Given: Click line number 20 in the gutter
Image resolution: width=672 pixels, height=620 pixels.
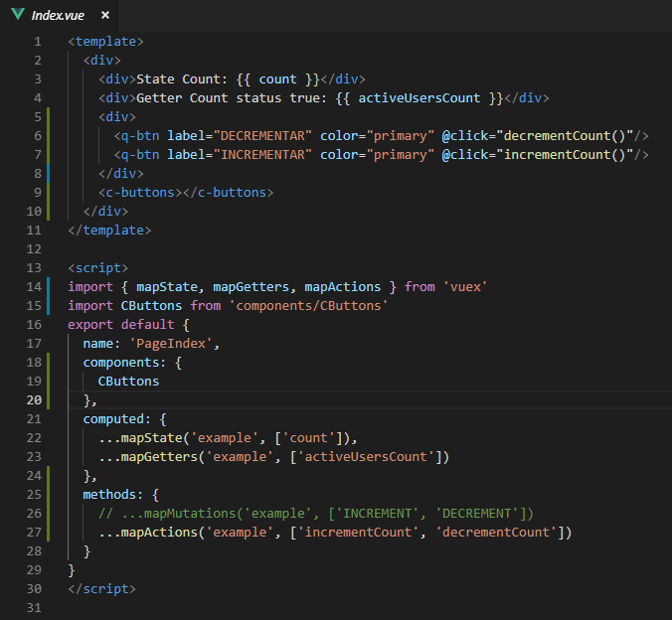Looking at the screenshot, I should click(x=34, y=399).
